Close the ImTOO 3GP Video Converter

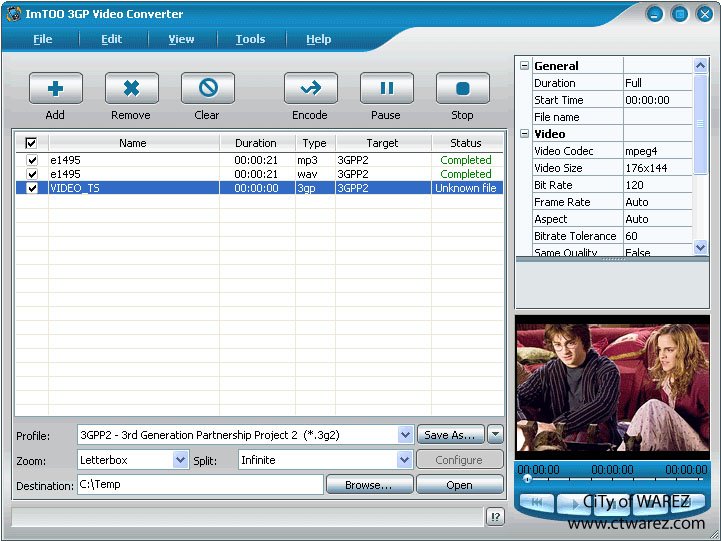coord(704,14)
